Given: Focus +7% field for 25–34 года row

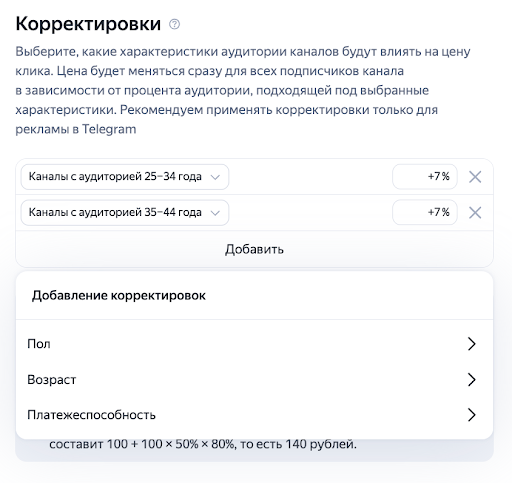Looking at the screenshot, I should tap(425, 177).
